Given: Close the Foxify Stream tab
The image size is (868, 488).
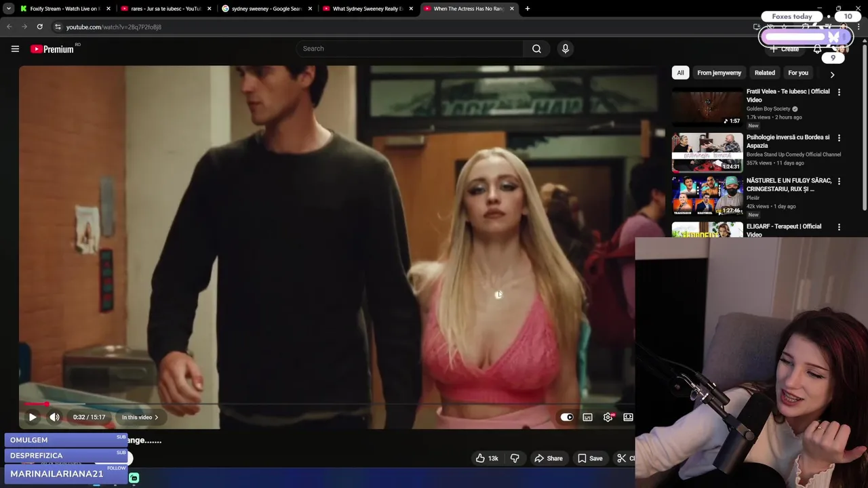Looking at the screenshot, I should coord(108,9).
